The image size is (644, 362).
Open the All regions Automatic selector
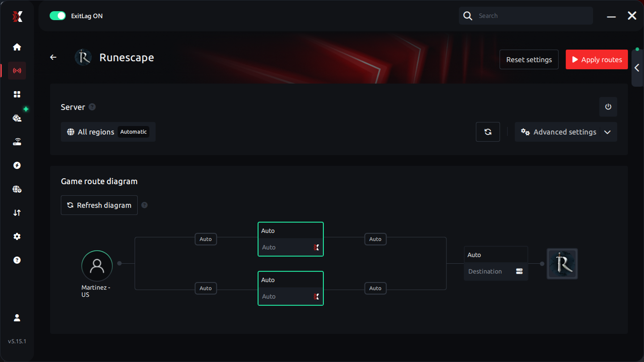[x=108, y=132]
